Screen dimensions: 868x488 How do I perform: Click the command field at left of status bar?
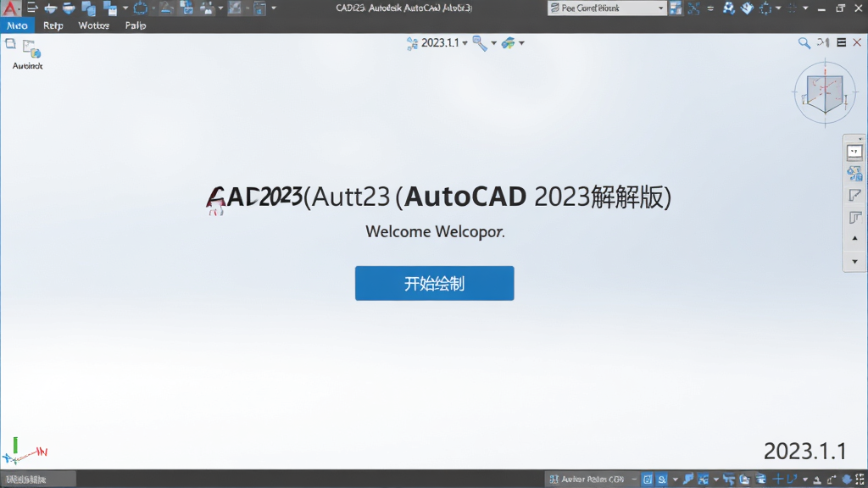pyautogui.click(x=38, y=480)
